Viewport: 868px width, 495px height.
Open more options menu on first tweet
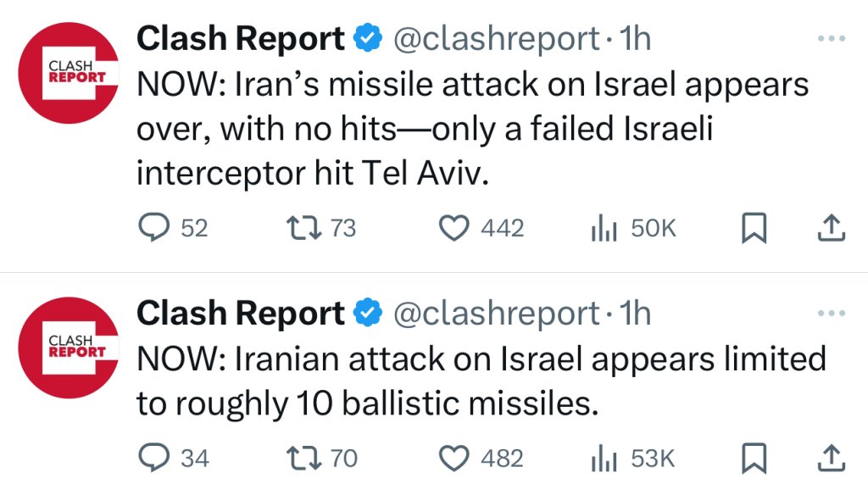click(x=832, y=38)
